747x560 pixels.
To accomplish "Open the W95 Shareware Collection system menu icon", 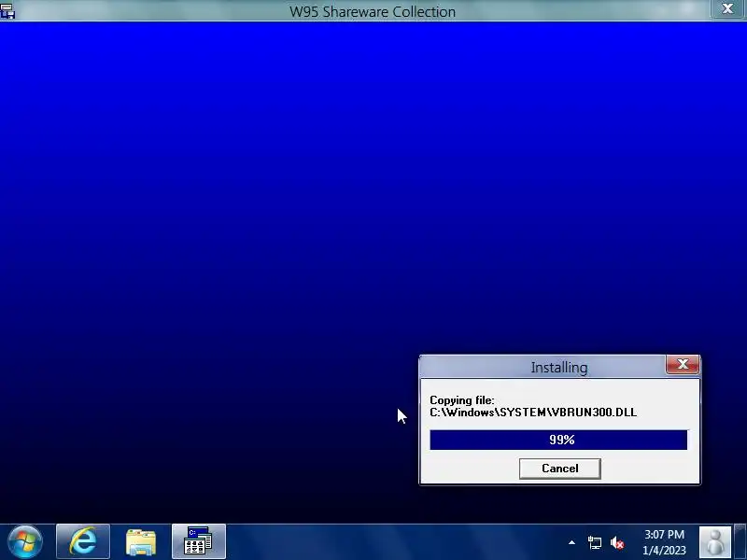I will 7,10.
